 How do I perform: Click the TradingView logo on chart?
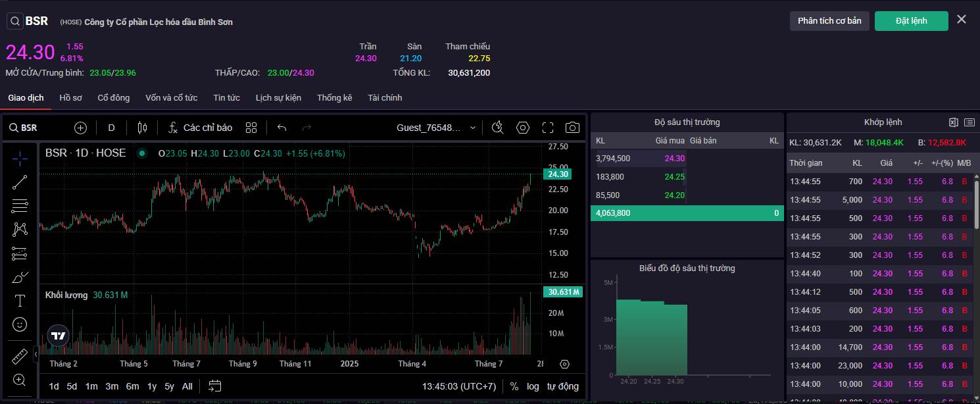point(58,336)
